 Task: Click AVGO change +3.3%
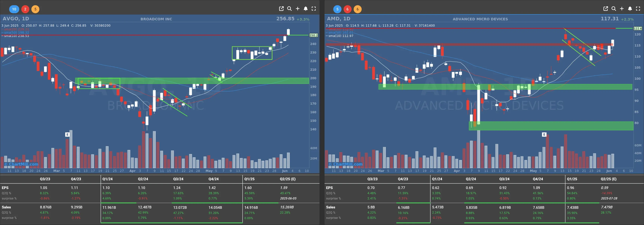click(303, 19)
